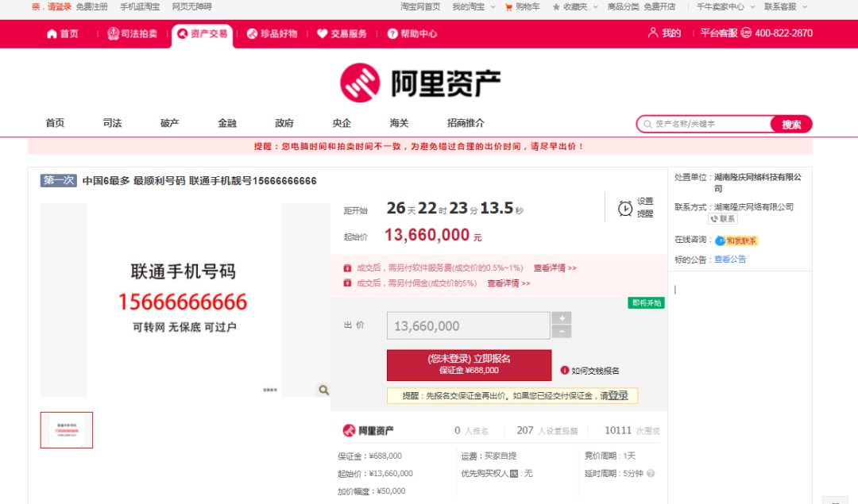Expand the 收藏夹 dropdown arrow

point(595,7)
